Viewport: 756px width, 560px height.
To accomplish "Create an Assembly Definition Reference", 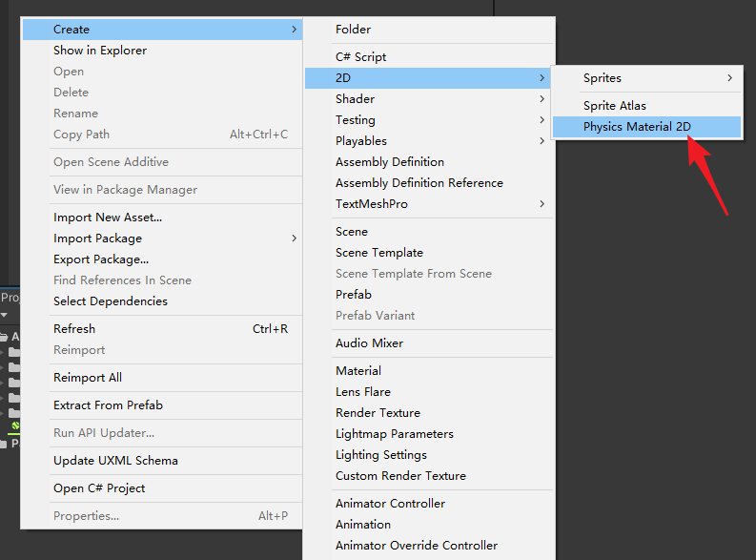I will tap(428, 183).
